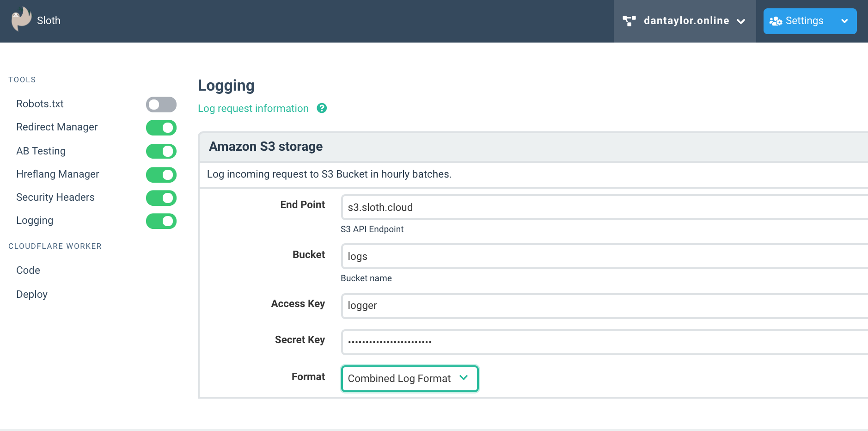Disable the Security Headers toggle
Image resolution: width=868 pixels, height=431 pixels.
pyautogui.click(x=161, y=198)
